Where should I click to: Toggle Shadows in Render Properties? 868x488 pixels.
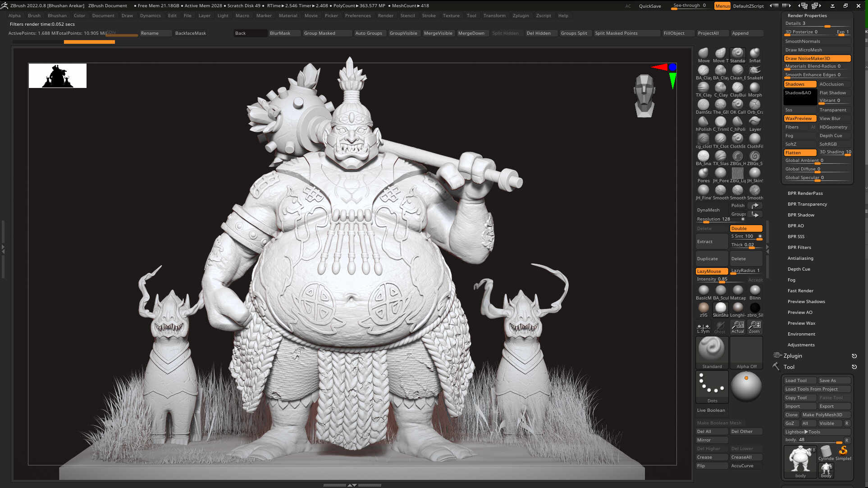click(800, 84)
